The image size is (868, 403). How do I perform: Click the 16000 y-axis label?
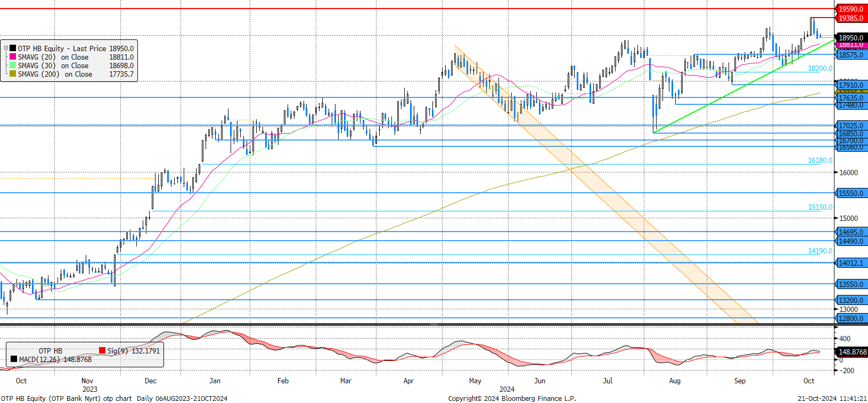click(848, 172)
